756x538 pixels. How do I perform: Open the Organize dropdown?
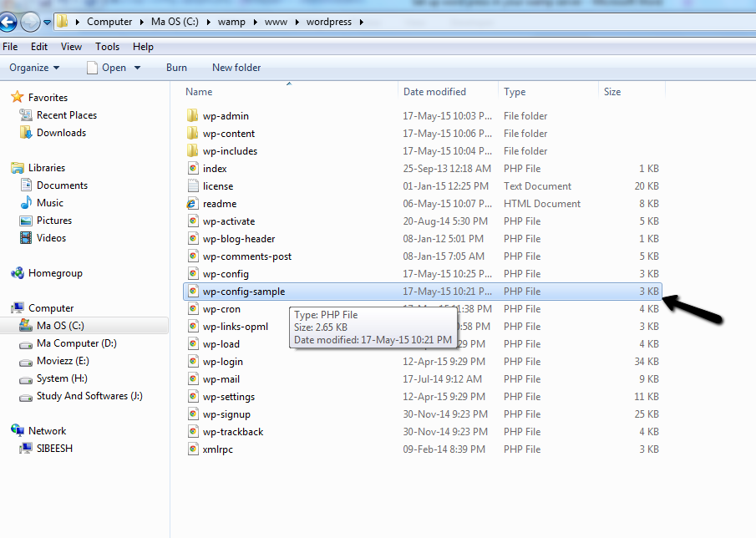click(x=34, y=68)
